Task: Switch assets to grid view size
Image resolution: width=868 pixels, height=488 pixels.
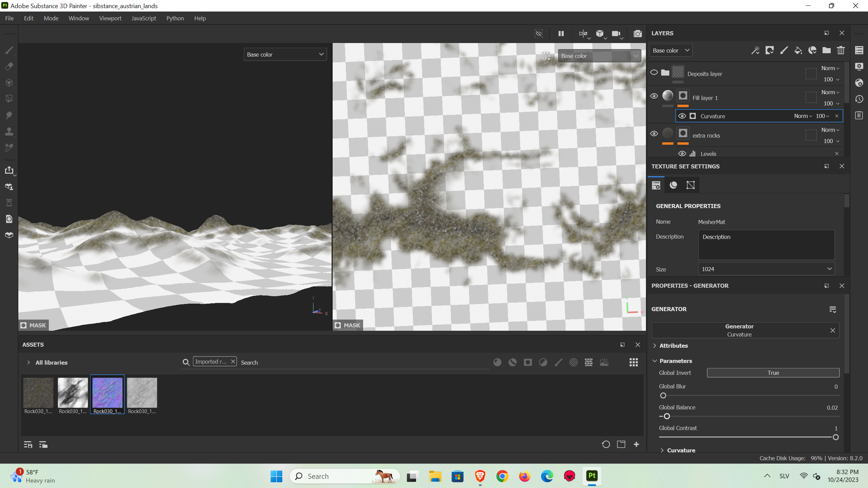Action: click(x=634, y=362)
